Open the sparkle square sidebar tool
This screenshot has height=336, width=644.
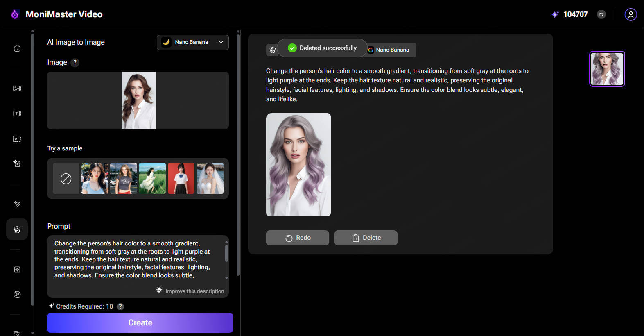coord(17,270)
